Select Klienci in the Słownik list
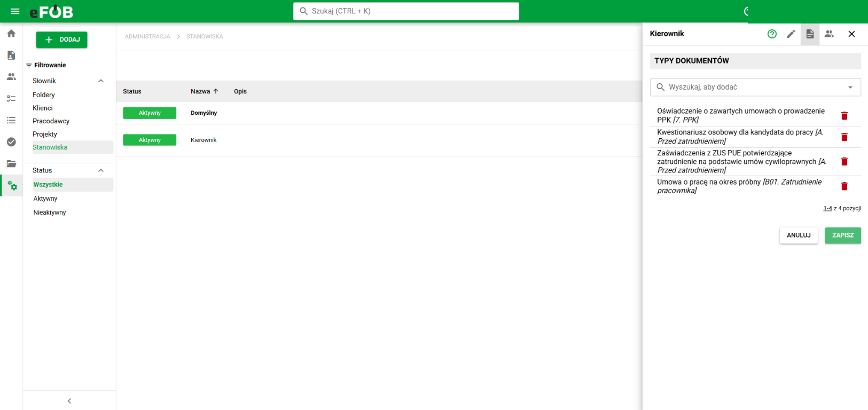This screenshot has width=868, height=410. (43, 108)
